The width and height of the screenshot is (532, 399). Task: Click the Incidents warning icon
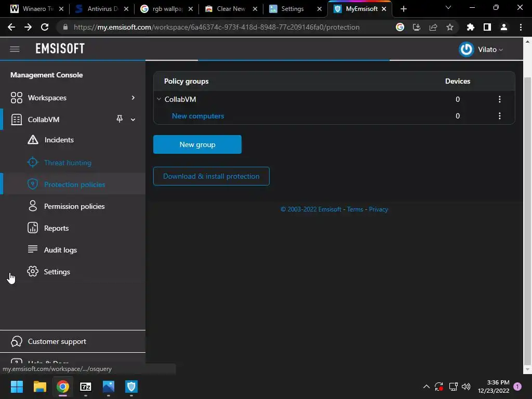point(33,139)
